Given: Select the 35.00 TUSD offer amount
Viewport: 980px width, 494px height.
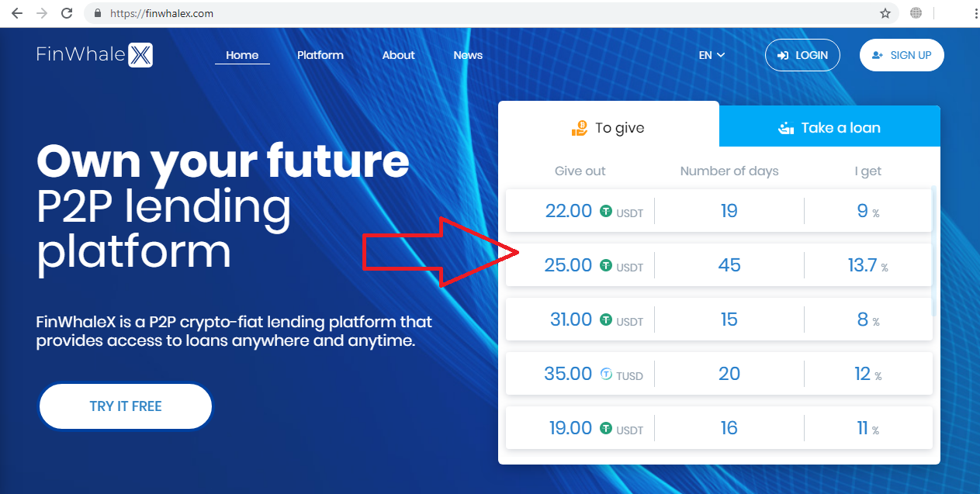Looking at the screenshot, I should pos(594,374).
